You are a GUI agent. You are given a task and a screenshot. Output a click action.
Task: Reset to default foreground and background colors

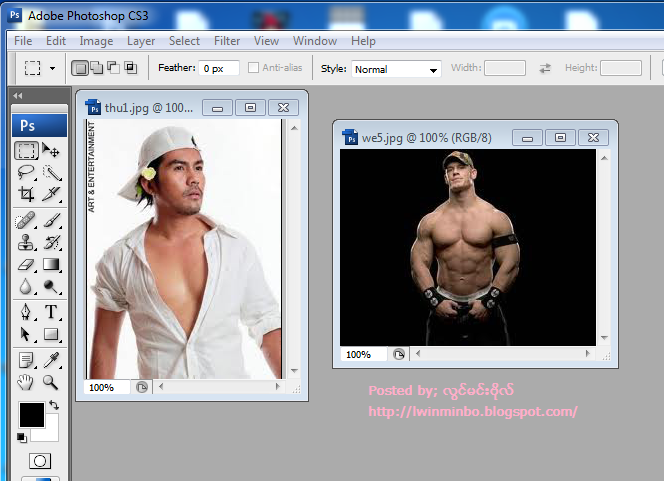(x=22, y=437)
